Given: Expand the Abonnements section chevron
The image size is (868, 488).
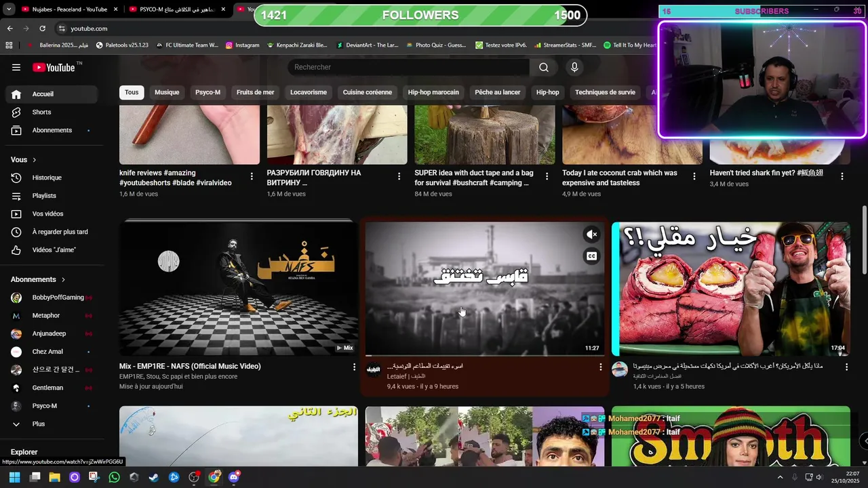Looking at the screenshot, I should (64, 279).
